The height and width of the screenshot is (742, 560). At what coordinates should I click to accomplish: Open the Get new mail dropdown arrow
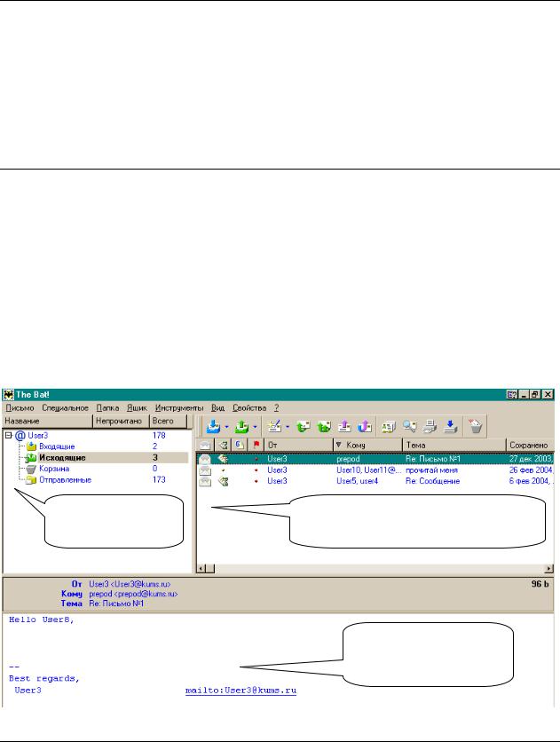tap(226, 427)
